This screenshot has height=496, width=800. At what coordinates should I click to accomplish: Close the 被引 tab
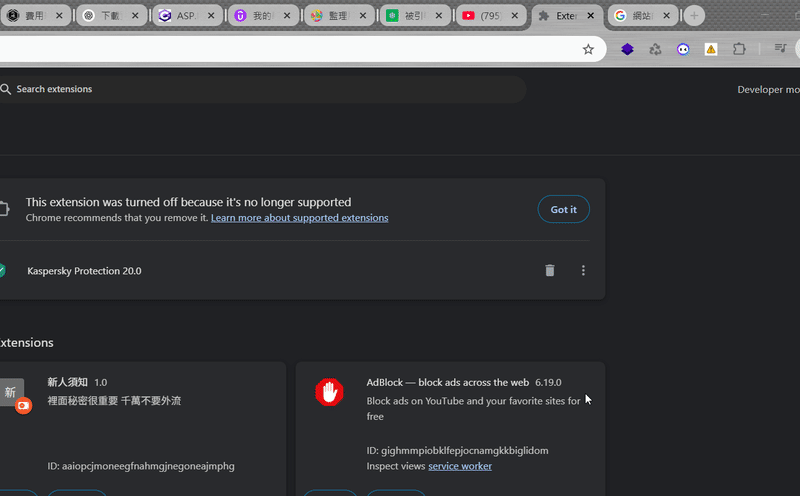(x=439, y=16)
